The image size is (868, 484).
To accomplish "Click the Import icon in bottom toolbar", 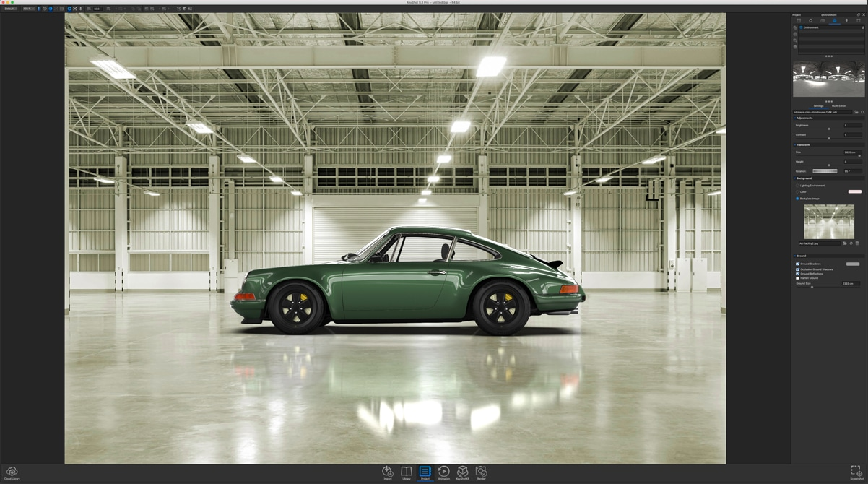I will click(388, 472).
